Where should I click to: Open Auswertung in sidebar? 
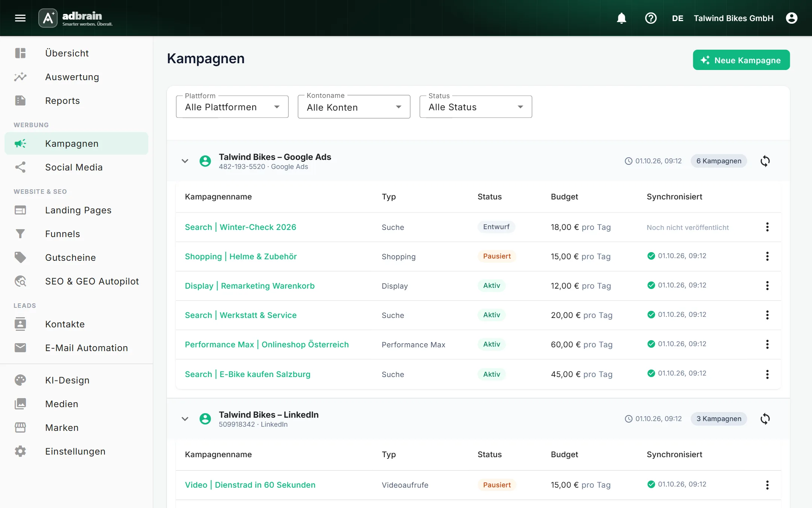(76, 77)
